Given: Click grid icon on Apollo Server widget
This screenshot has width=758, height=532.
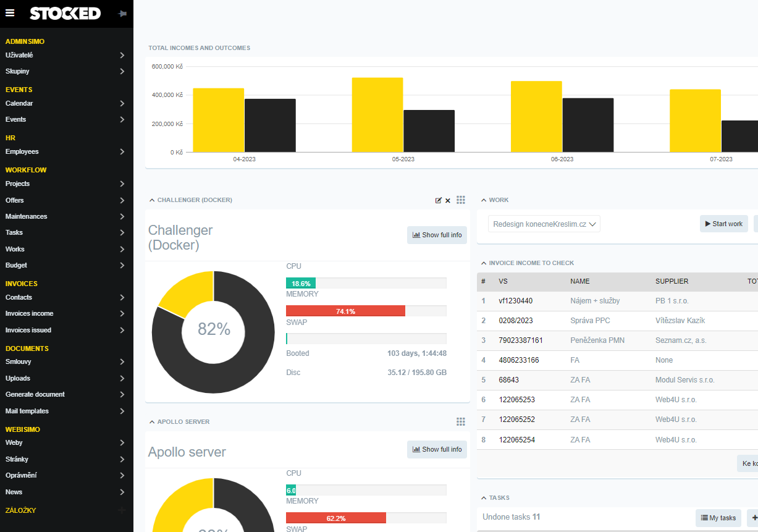Looking at the screenshot, I should (x=461, y=421).
